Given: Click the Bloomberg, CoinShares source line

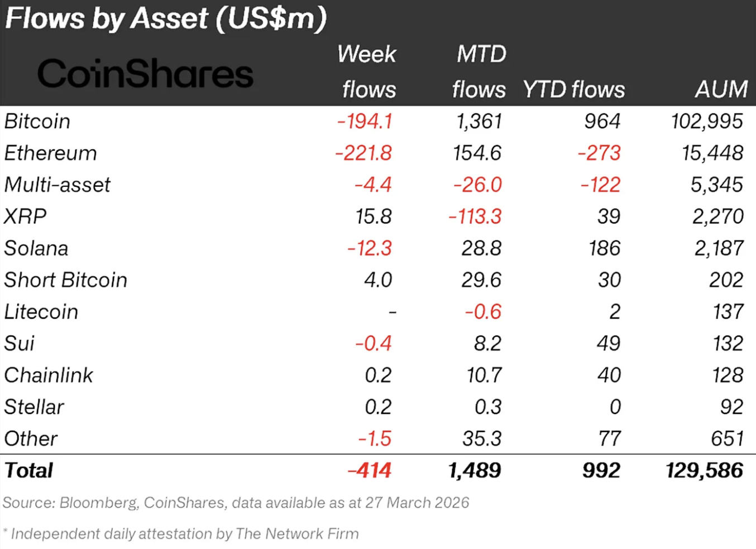Looking at the screenshot, I should pos(236,503).
